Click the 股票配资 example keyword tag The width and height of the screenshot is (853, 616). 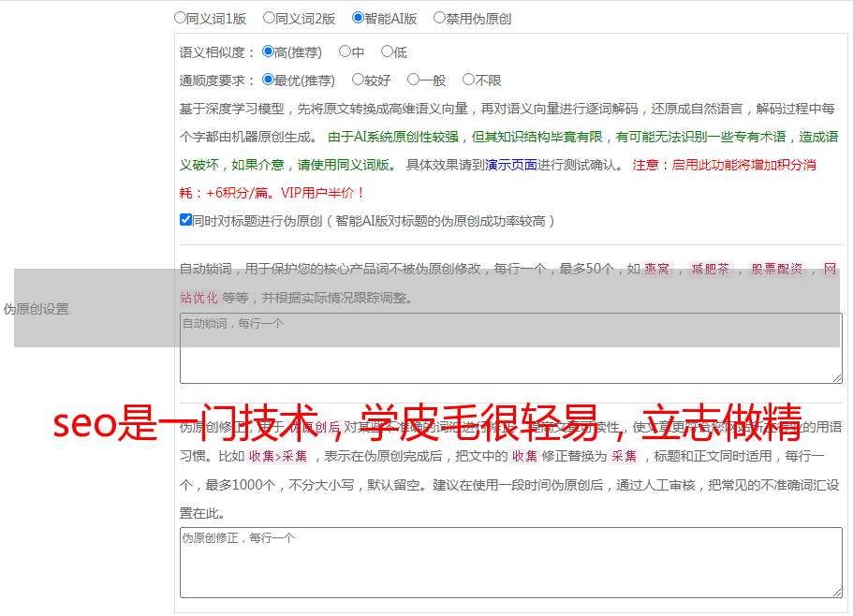776,270
